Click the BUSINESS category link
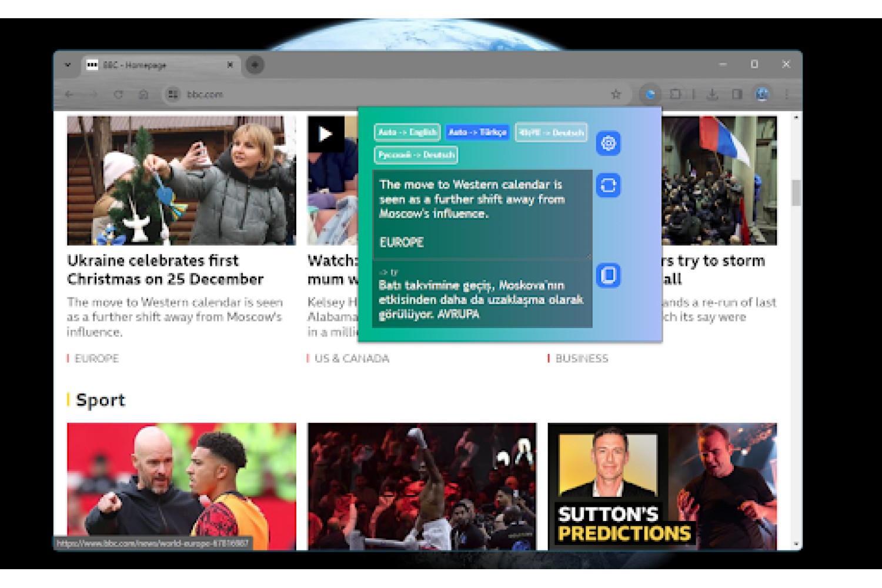Viewport: 882px width, 588px height. pyautogui.click(x=582, y=358)
